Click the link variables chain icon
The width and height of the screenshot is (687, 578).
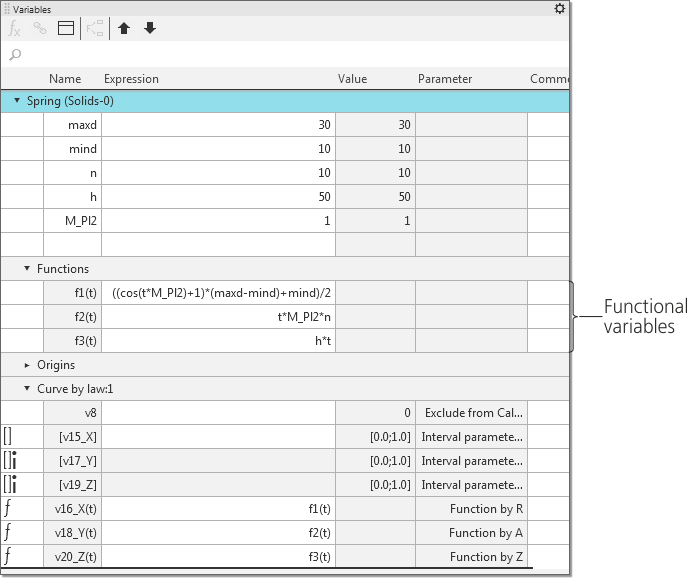[40, 29]
